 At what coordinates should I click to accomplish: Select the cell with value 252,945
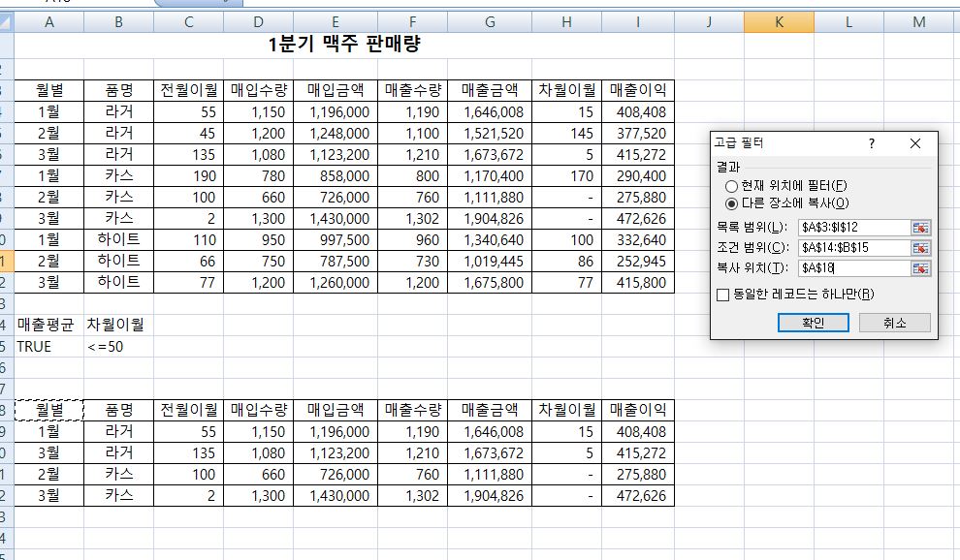point(638,262)
